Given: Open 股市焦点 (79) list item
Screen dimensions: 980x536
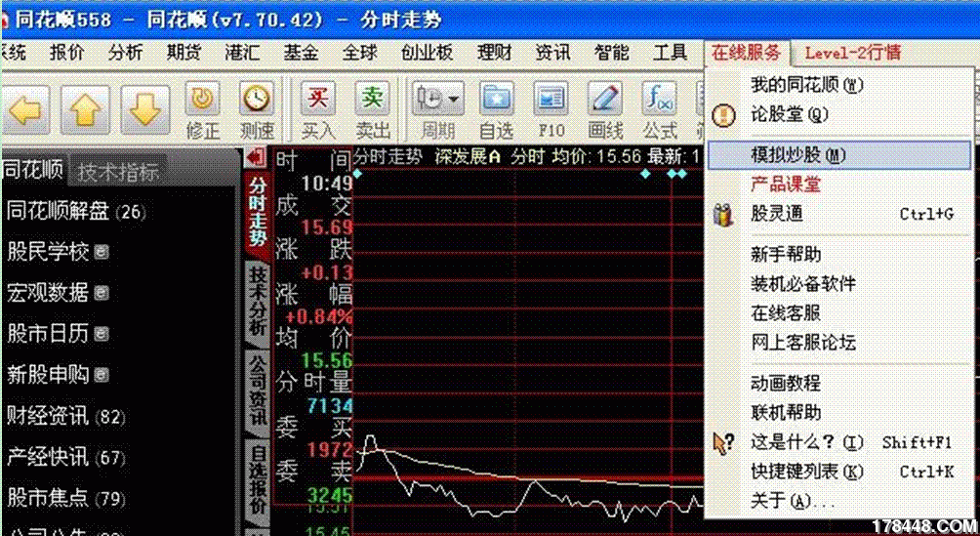Looking at the screenshot, I should [x=66, y=498].
